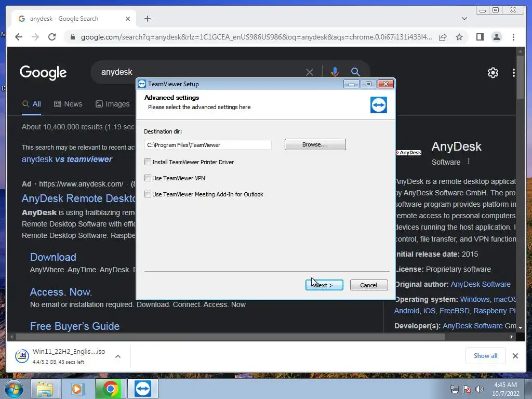
Task: Switch to the News results tab
Action: pos(68,104)
